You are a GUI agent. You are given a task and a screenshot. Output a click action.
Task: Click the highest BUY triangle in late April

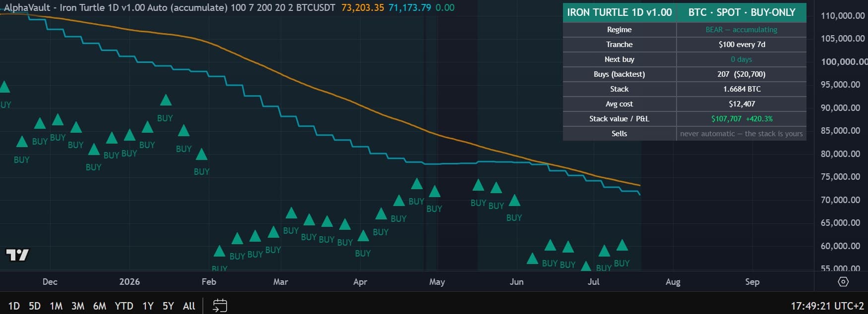(x=417, y=184)
